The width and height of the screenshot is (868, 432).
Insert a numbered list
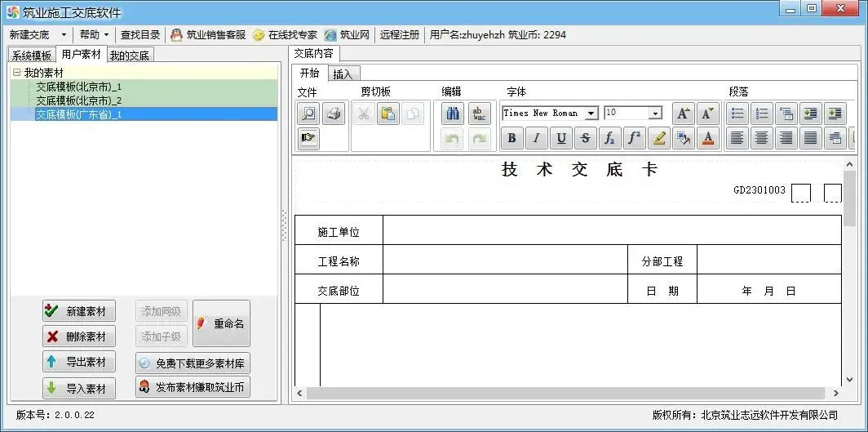tap(762, 114)
